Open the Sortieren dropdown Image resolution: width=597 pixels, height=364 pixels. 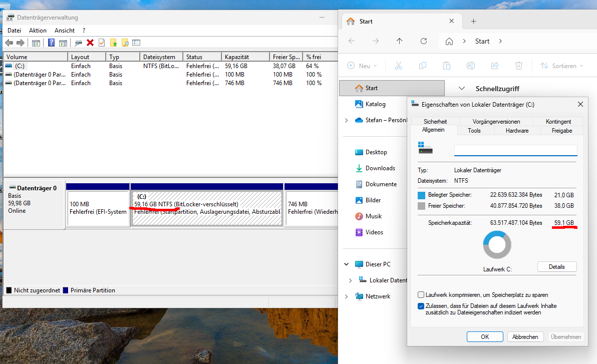point(562,66)
